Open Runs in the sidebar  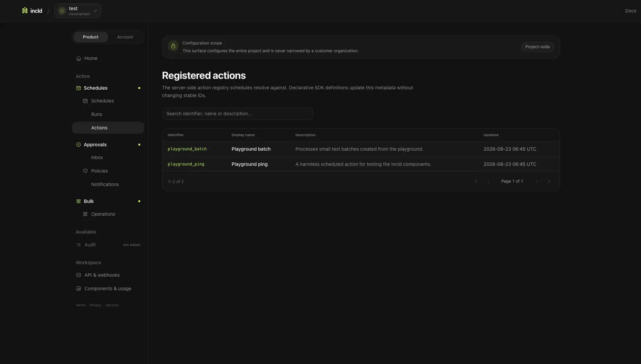pyautogui.click(x=108, y=114)
